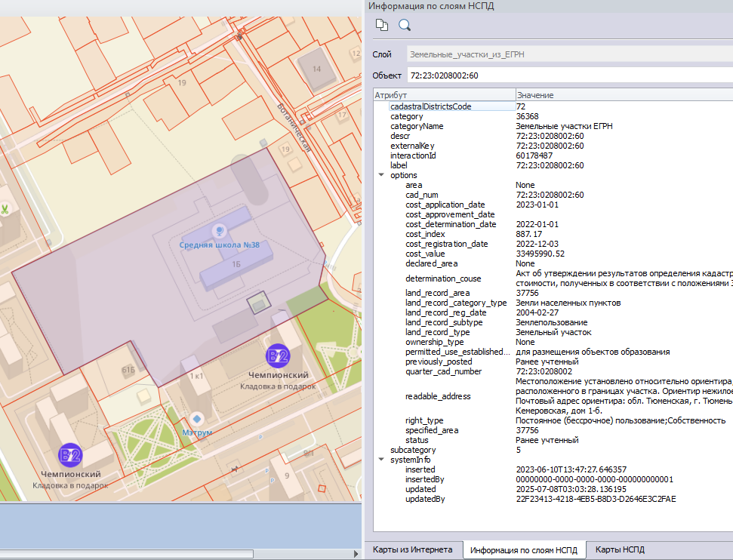Switch to the Карты из Интернета tab
The width and height of the screenshot is (733, 560).
[412, 549]
